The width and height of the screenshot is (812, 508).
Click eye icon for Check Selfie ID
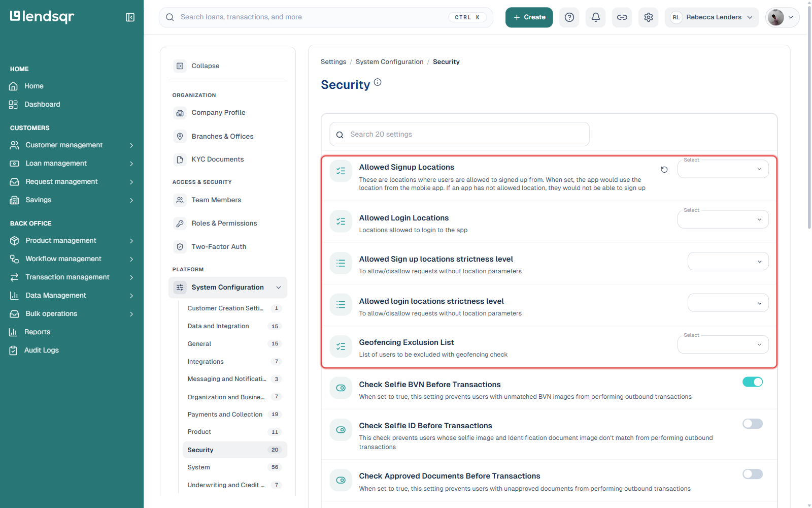click(x=341, y=430)
